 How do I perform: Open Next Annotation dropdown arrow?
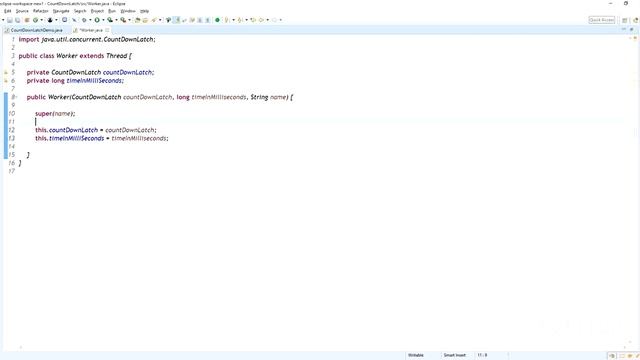click(233, 20)
